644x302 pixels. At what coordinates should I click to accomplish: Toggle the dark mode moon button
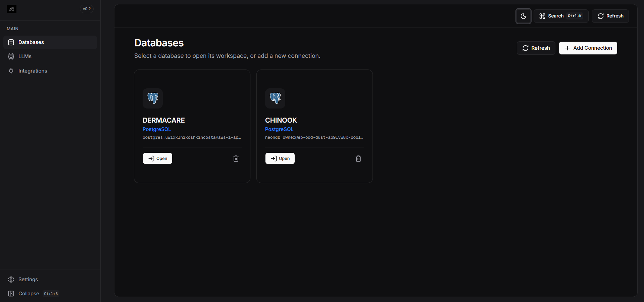tap(523, 16)
